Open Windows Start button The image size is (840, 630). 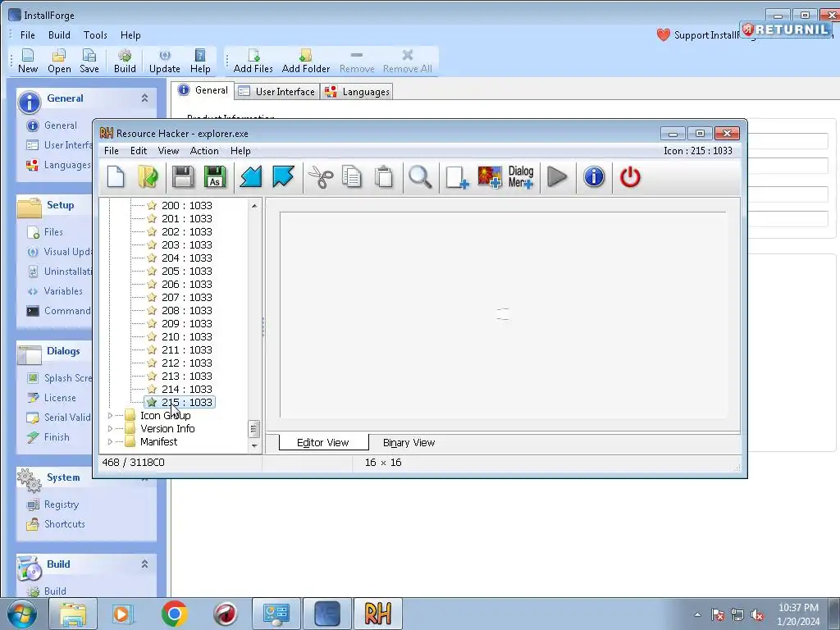click(21, 614)
